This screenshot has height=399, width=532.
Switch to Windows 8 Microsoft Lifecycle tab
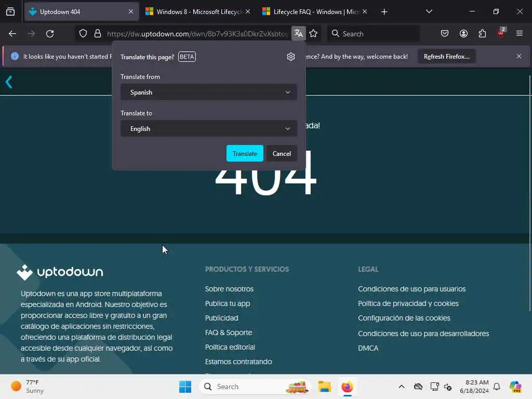click(198, 11)
